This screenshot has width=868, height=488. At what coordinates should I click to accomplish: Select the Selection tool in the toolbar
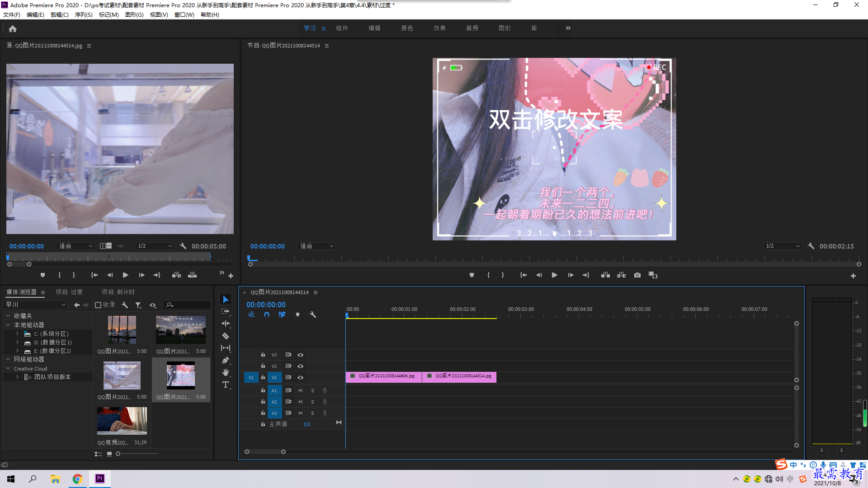coord(226,300)
